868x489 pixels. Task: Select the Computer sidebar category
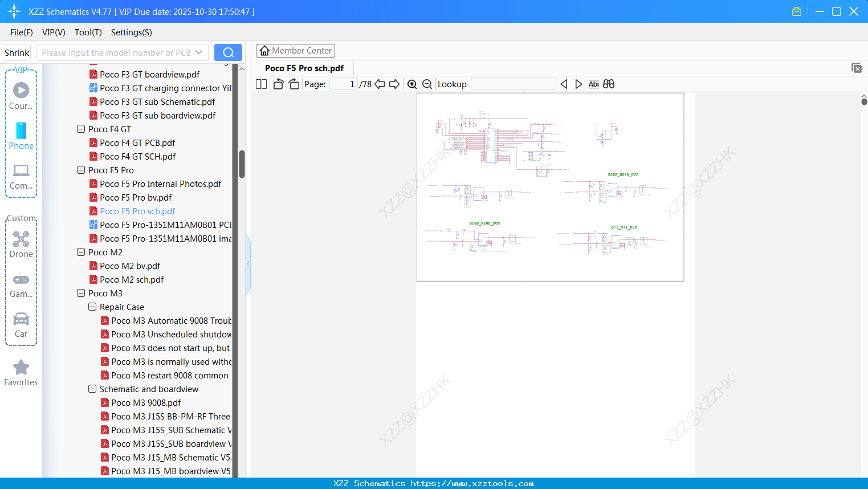(x=21, y=177)
